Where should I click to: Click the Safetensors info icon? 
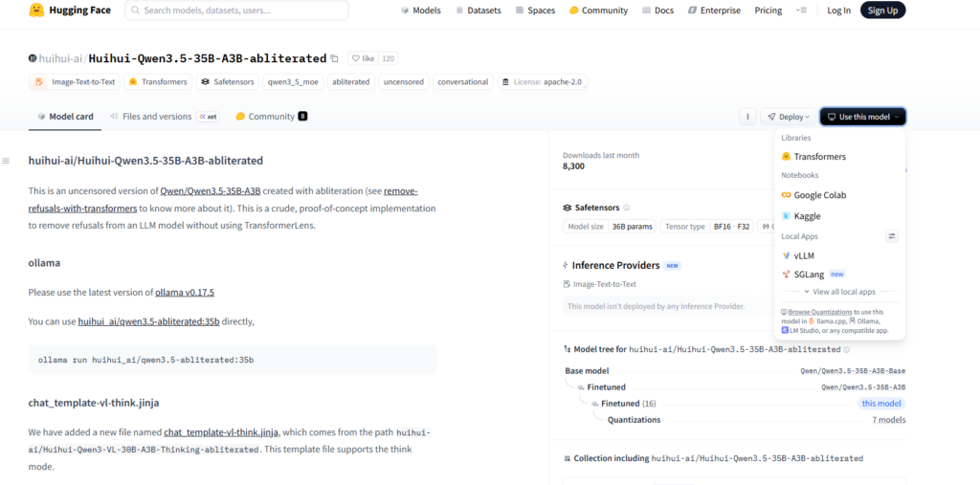pos(626,208)
